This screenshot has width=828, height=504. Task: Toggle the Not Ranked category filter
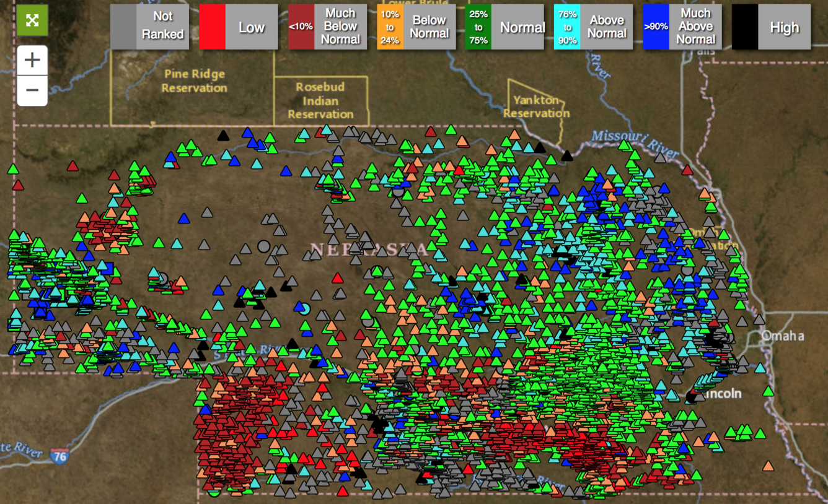point(149,27)
